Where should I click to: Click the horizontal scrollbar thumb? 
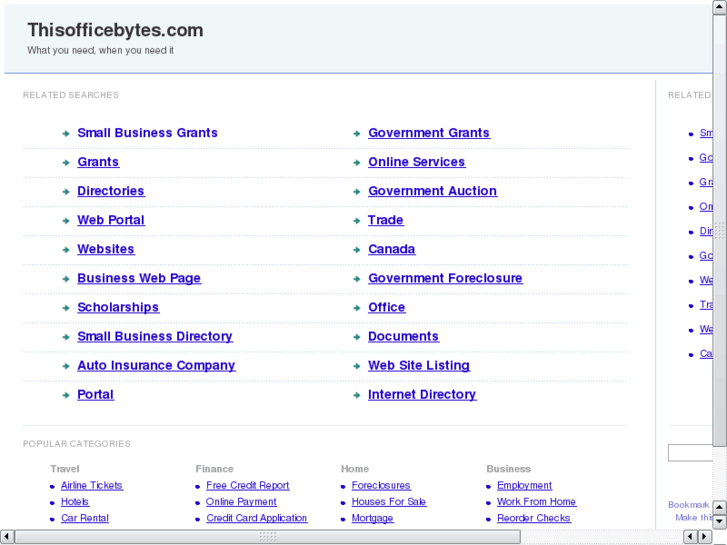[x=267, y=537]
